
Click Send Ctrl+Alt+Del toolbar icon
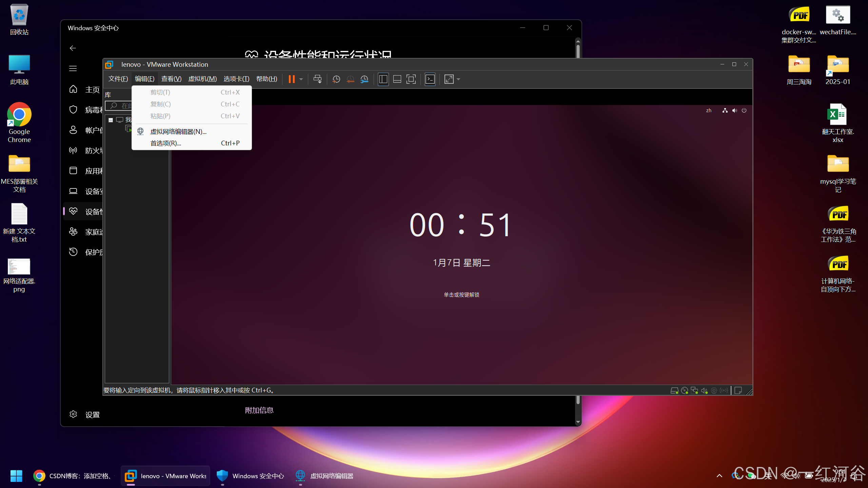317,79
